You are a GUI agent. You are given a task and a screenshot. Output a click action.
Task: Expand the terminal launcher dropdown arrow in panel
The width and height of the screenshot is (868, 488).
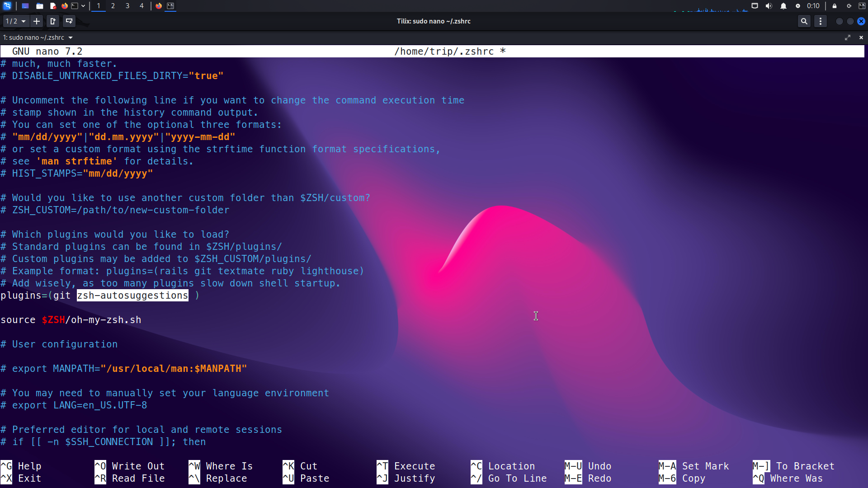coord(83,6)
